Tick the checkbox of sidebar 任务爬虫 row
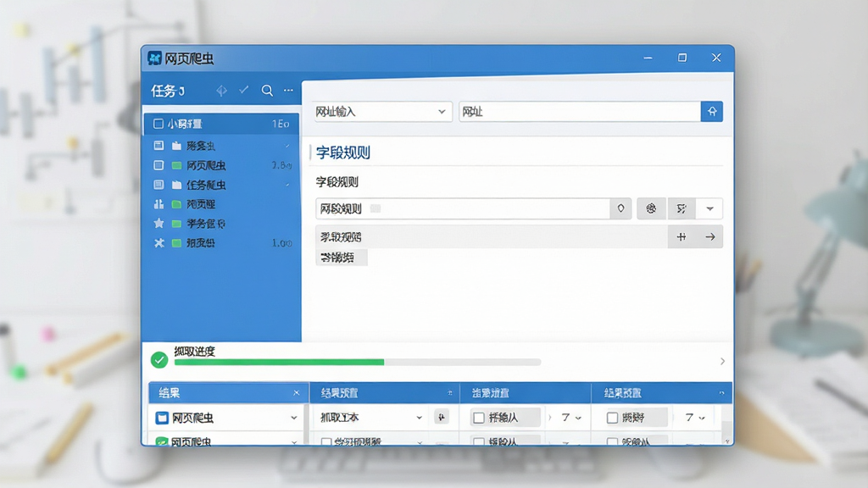 click(x=159, y=185)
